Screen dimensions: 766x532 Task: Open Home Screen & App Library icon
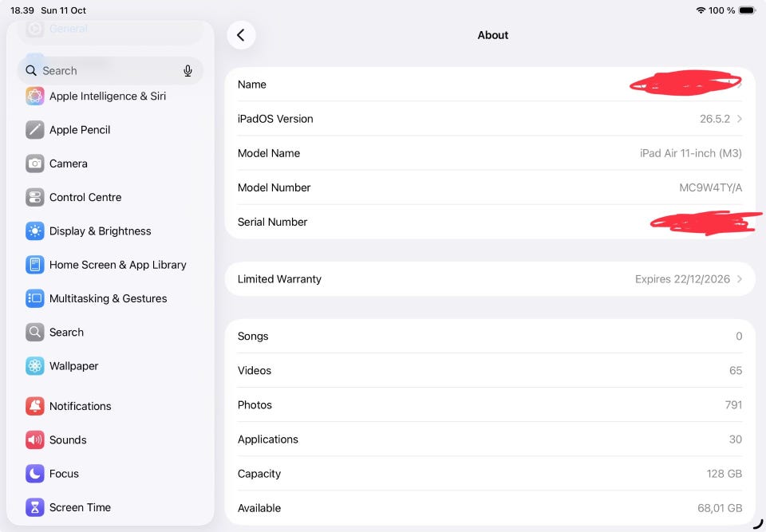tap(34, 264)
